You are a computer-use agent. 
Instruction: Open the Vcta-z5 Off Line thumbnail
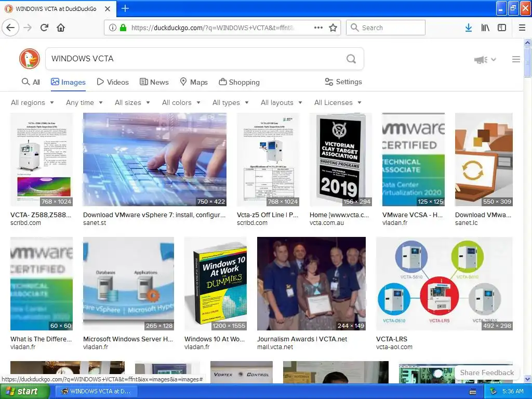(x=268, y=159)
